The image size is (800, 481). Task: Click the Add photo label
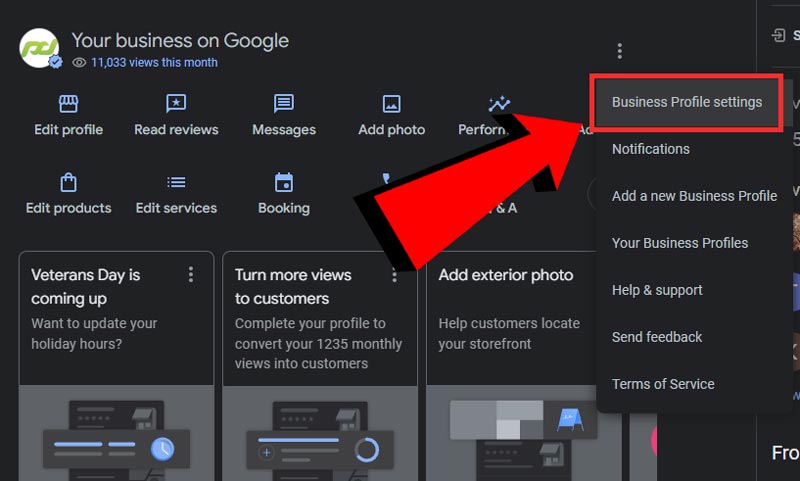click(x=391, y=130)
